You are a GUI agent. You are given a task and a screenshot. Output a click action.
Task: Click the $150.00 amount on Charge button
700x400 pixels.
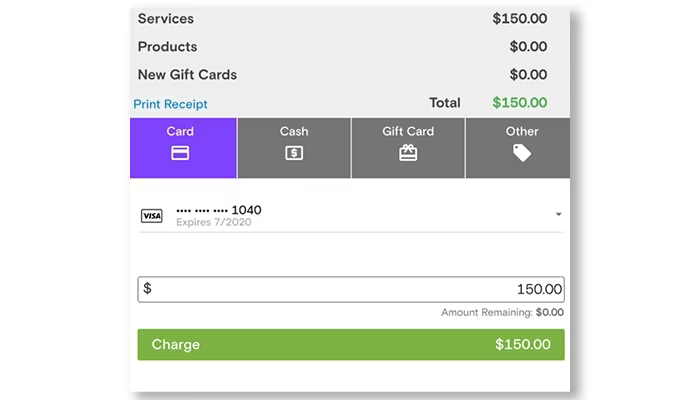(523, 344)
